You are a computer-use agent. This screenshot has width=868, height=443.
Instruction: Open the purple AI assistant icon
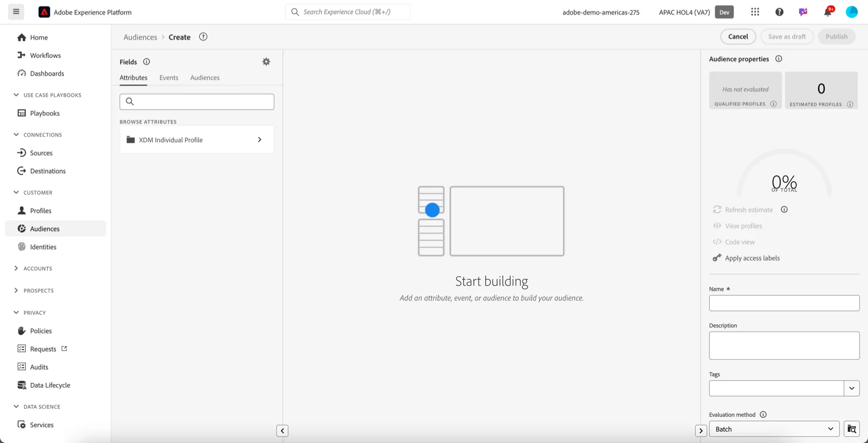[803, 12]
